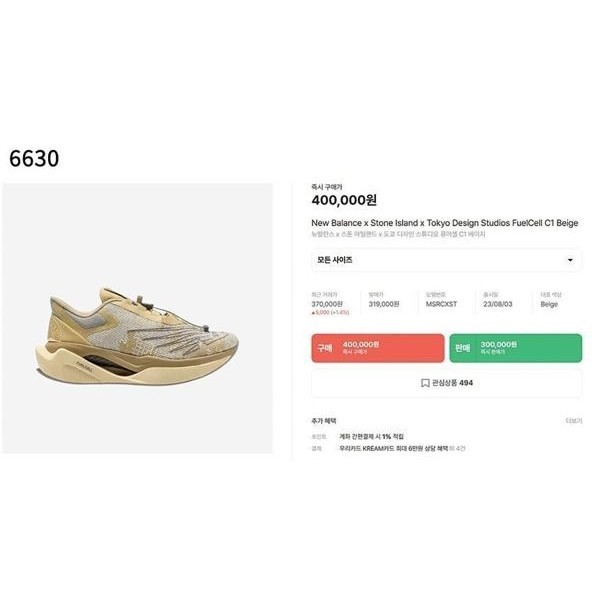The height and width of the screenshot is (600, 600).
Task: Click the release date 23/08/03
Action: point(497,304)
